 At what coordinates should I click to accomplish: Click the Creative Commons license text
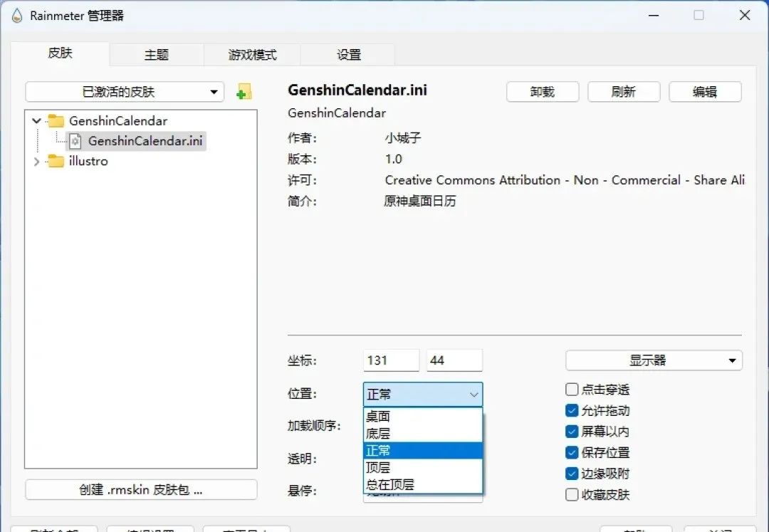[565, 180]
